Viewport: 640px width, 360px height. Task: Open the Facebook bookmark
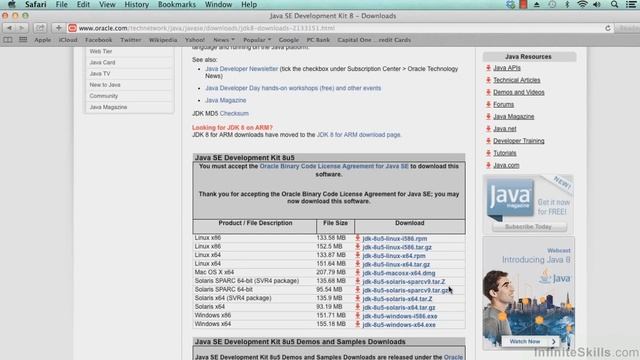[x=98, y=40]
